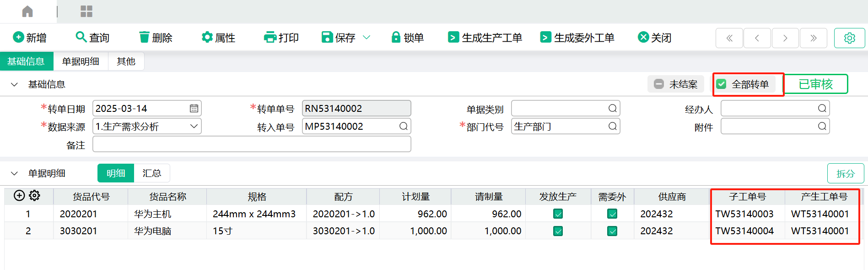This screenshot has height=270, width=868.
Task: Toggle 发放生产 checkbox for row 1
Action: [x=558, y=214]
